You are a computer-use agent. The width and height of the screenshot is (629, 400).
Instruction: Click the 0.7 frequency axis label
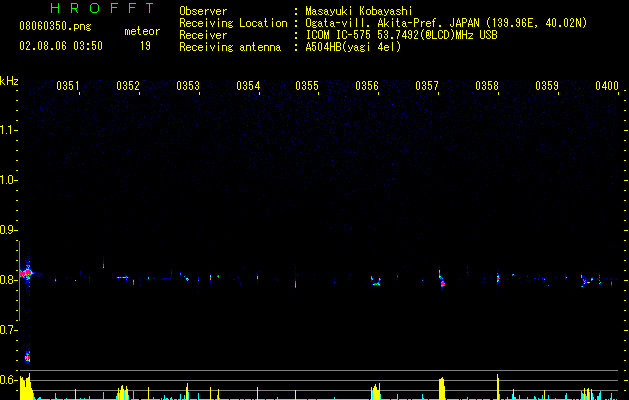8,330
